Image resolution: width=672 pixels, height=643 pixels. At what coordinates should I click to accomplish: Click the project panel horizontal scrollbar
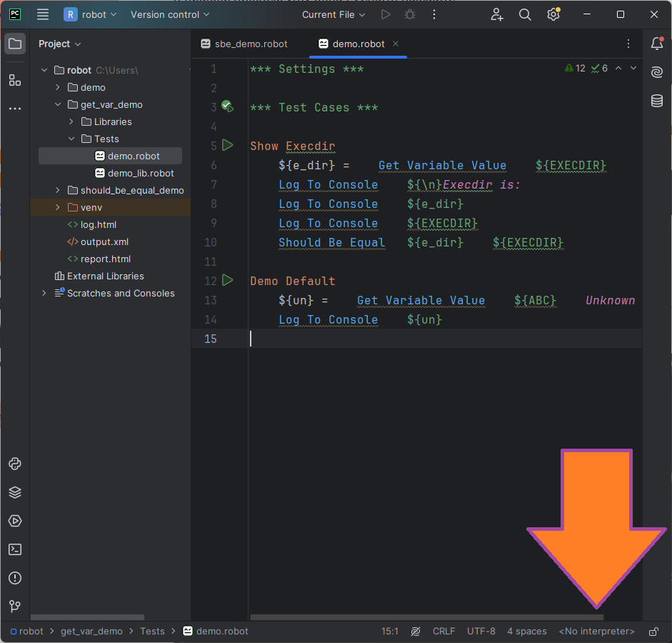coord(87,617)
